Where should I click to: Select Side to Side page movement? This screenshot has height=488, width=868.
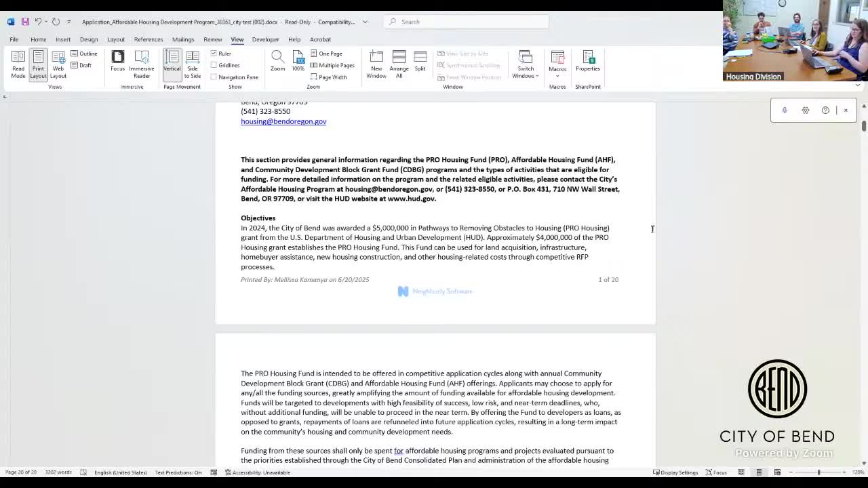(x=193, y=64)
